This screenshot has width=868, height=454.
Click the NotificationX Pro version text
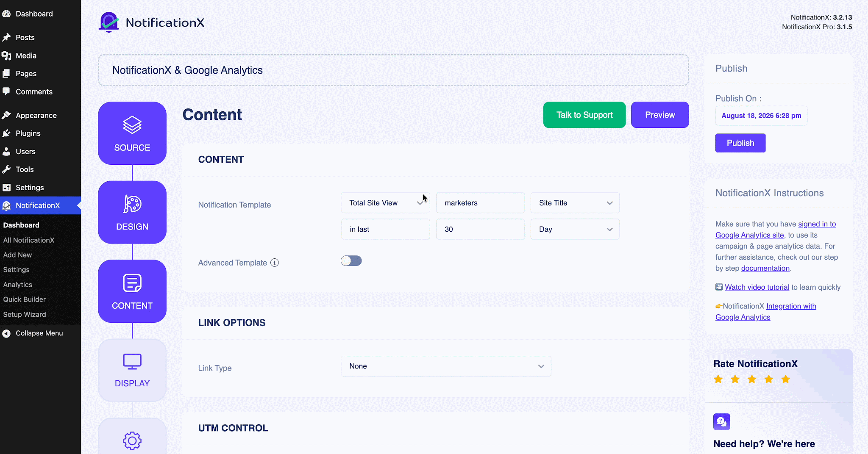[817, 27]
